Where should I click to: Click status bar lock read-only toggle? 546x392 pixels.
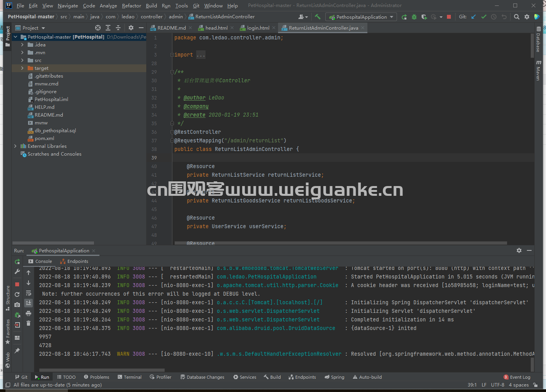click(535, 385)
